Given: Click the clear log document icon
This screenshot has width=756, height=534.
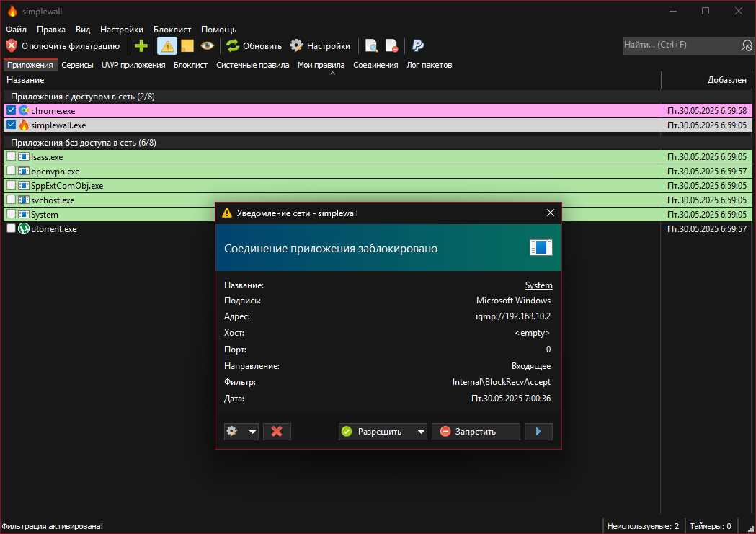Looking at the screenshot, I should pyautogui.click(x=391, y=45).
